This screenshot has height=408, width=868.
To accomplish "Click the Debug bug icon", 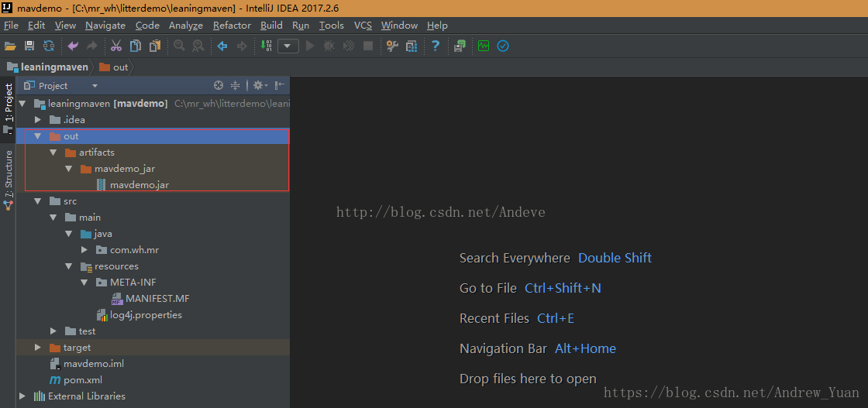I will 329,46.
